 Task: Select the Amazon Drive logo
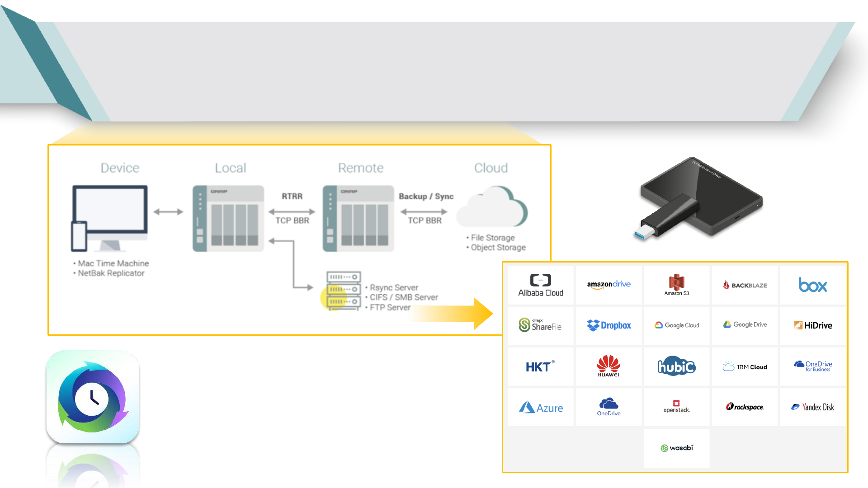[x=609, y=285]
